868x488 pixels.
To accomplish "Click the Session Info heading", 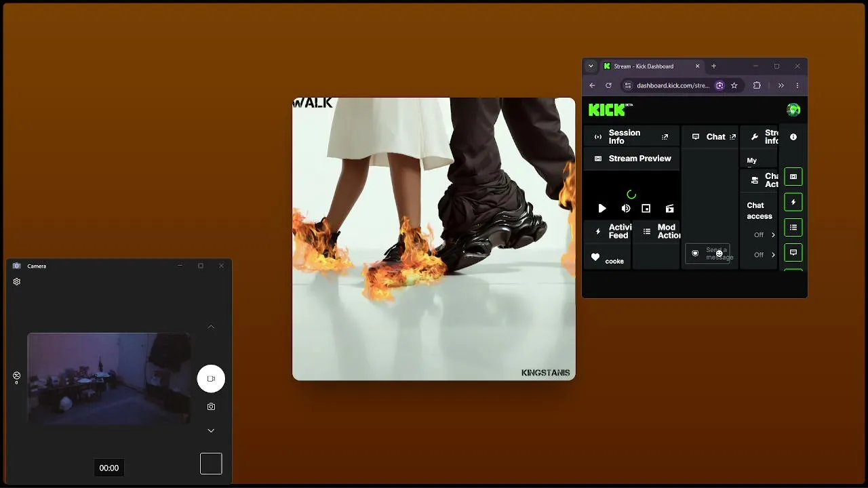I will 625,137.
